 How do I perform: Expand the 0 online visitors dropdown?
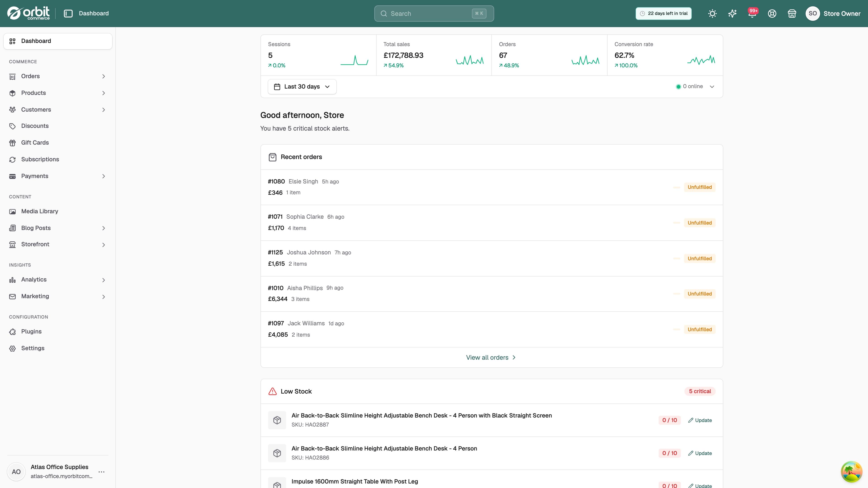[x=695, y=87]
